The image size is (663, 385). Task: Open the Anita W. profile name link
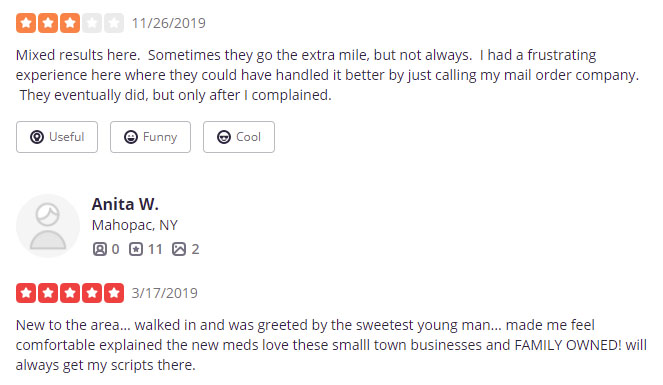[x=125, y=204]
